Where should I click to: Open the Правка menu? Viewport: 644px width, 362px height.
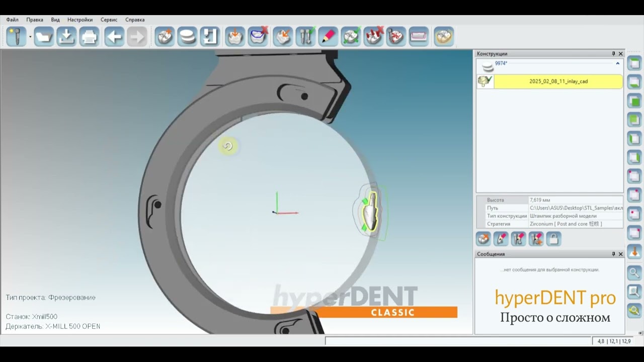tap(35, 20)
